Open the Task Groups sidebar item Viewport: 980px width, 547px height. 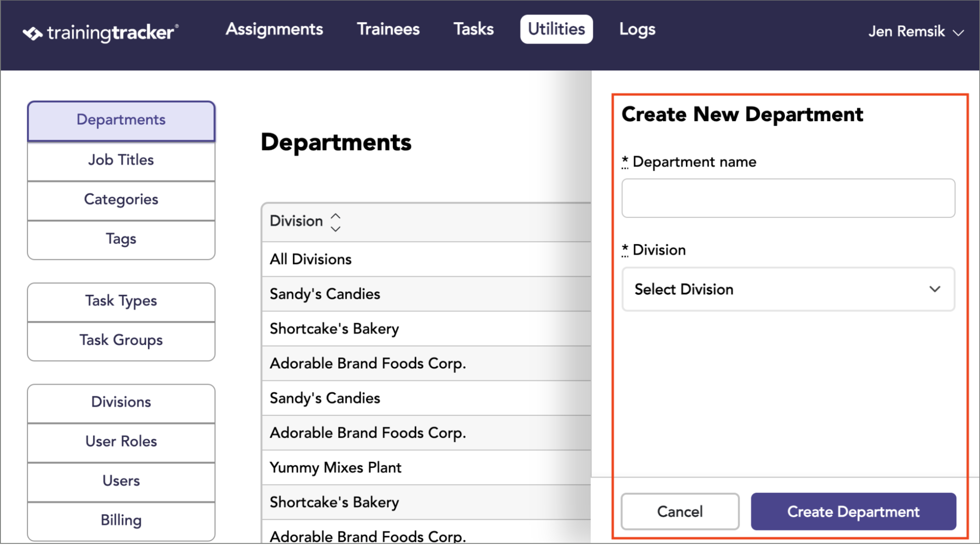[x=121, y=340]
